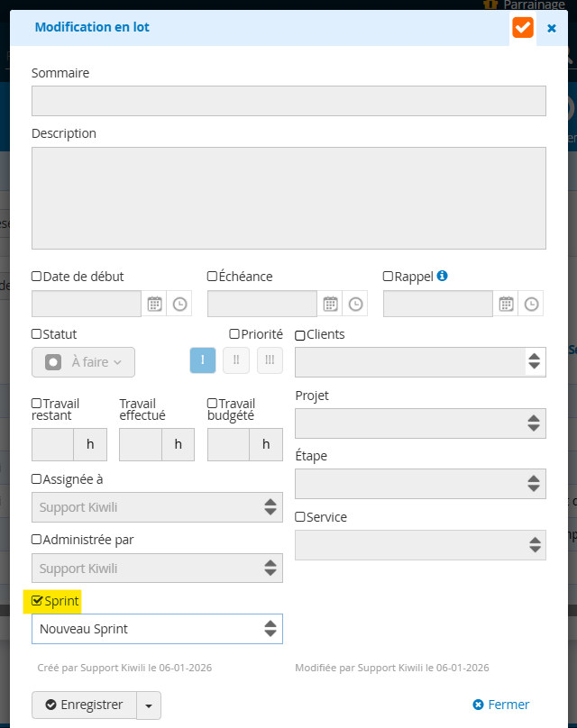
Task: Tick the Assignée à checkbox
Action: tap(37, 479)
